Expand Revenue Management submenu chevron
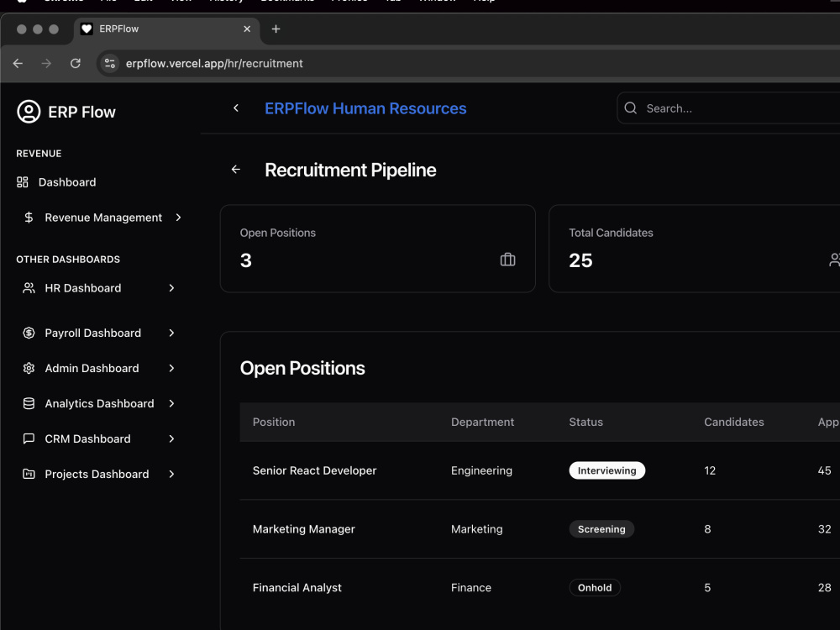840x630 pixels. pyautogui.click(x=178, y=218)
